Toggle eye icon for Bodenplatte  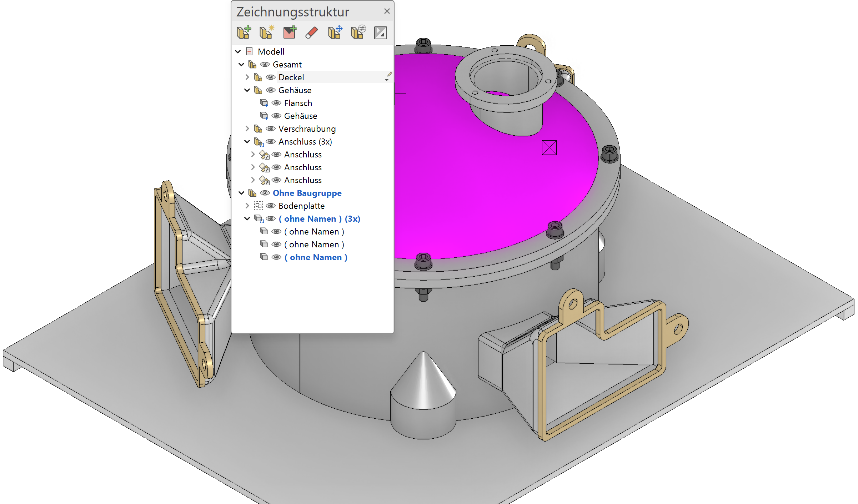(x=271, y=206)
